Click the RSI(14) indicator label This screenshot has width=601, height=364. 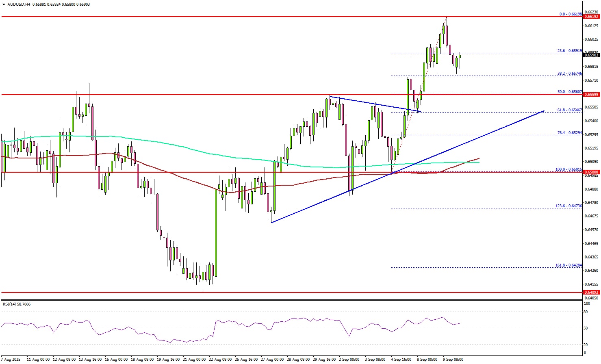(x=17, y=304)
